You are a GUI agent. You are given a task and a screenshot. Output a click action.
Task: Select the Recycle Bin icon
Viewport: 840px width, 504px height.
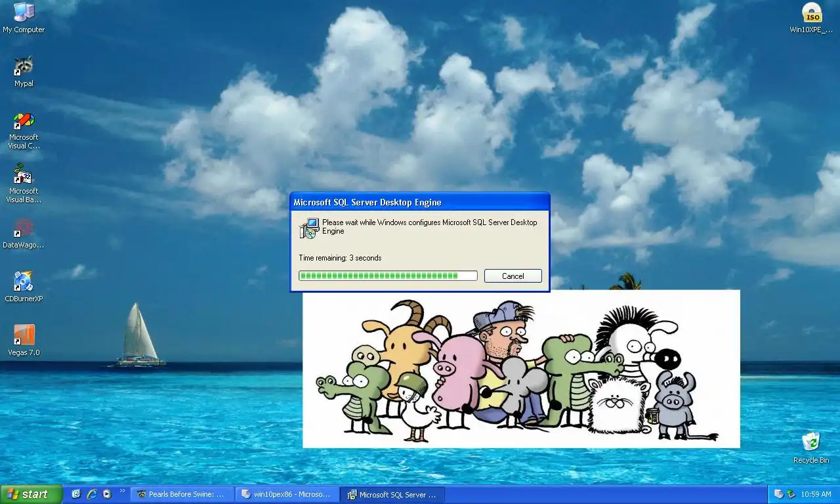tap(811, 448)
